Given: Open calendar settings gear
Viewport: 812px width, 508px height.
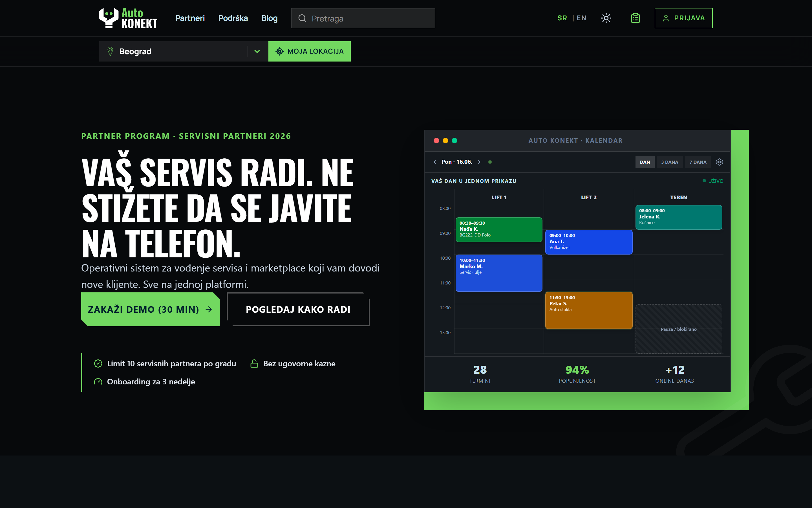Looking at the screenshot, I should pos(720,162).
